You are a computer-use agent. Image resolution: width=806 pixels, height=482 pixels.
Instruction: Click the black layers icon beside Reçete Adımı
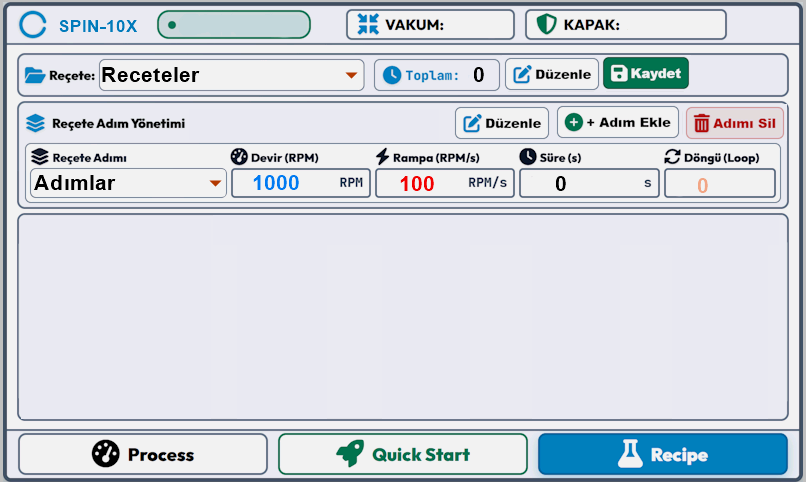point(40,157)
